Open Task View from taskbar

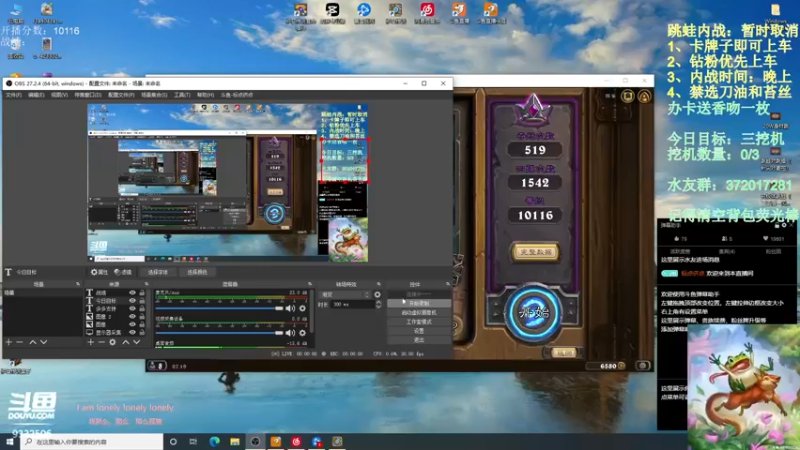tap(193, 441)
